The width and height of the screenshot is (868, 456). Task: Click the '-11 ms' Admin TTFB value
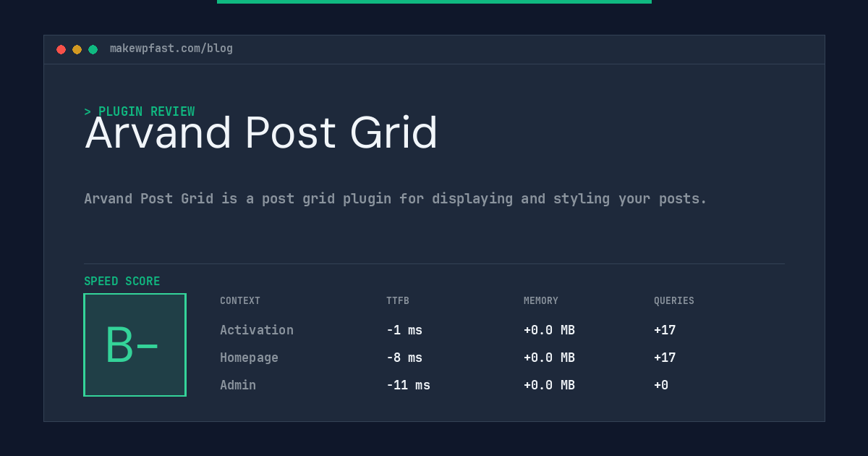click(408, 385)
